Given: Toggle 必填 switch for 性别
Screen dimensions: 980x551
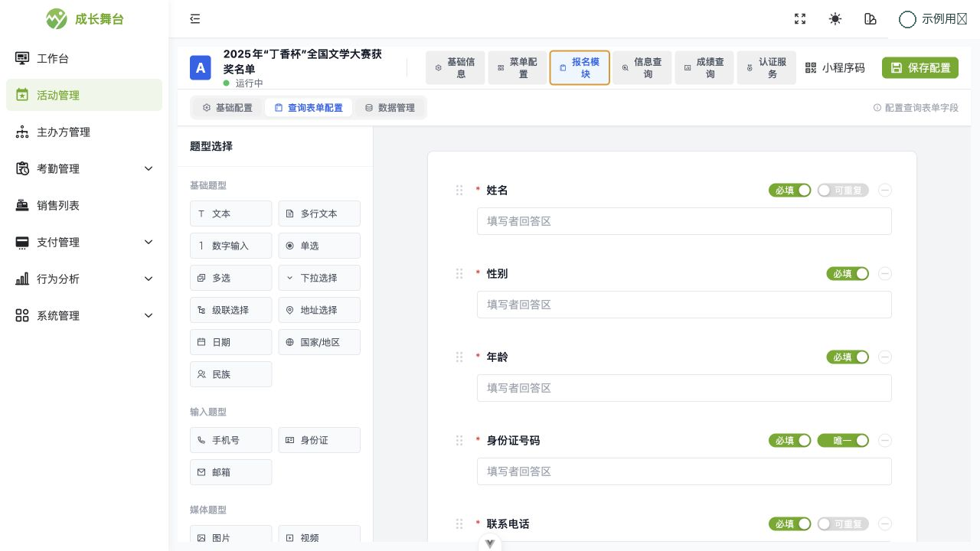Looking at the screenshot, I should (x=848, y=274).
